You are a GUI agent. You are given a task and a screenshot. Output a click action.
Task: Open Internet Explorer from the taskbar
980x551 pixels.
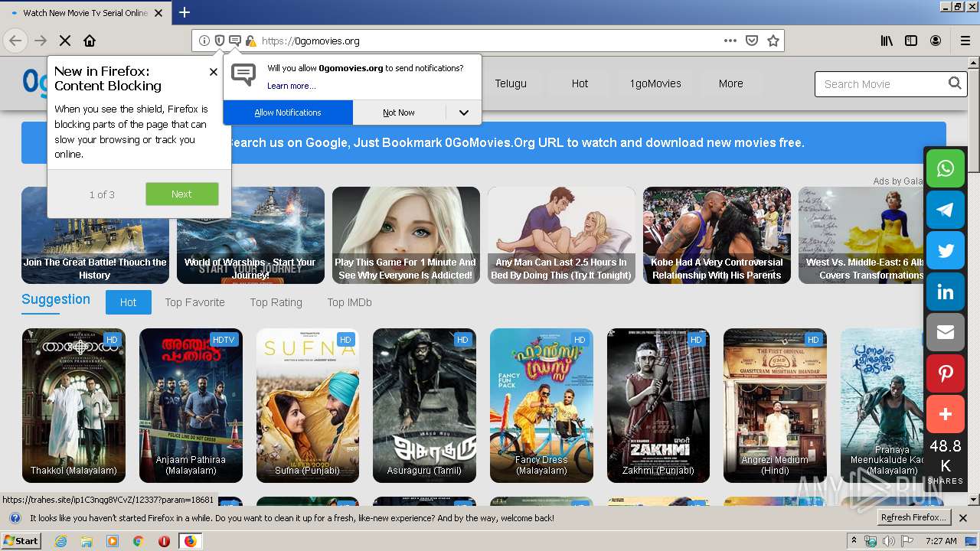(61, 541)
